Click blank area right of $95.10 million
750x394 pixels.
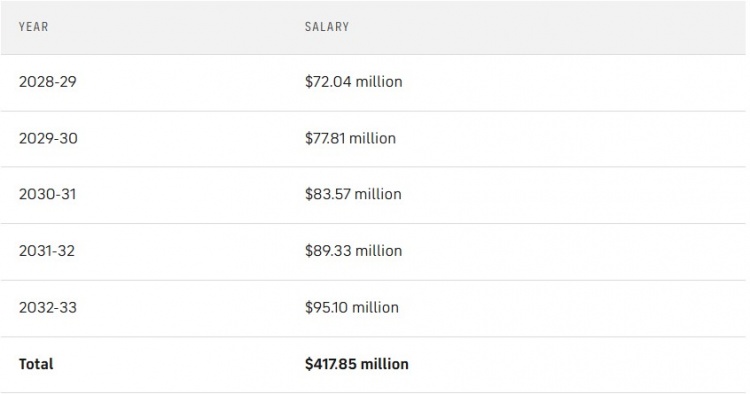[572, 307]
